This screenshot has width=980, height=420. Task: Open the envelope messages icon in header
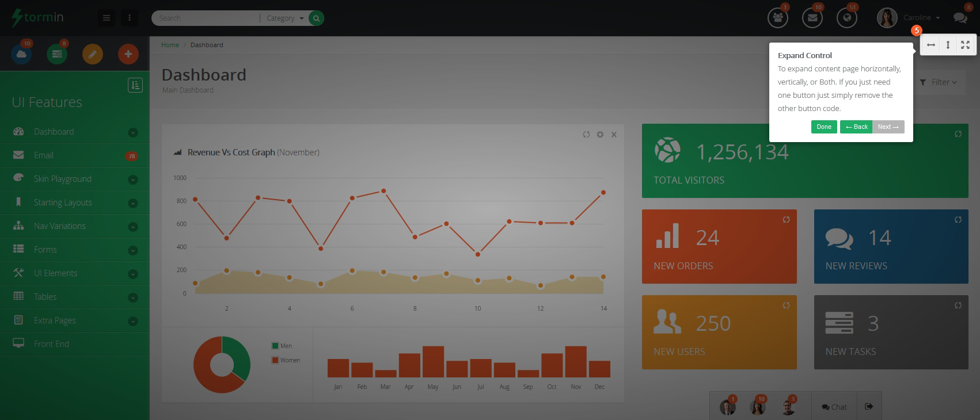pos(812,18)
